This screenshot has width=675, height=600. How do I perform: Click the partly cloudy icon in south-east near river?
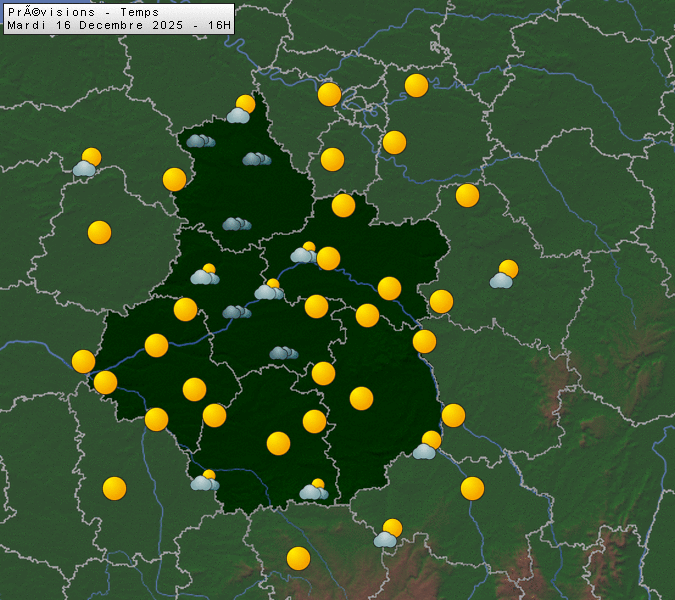coord(427,446)
